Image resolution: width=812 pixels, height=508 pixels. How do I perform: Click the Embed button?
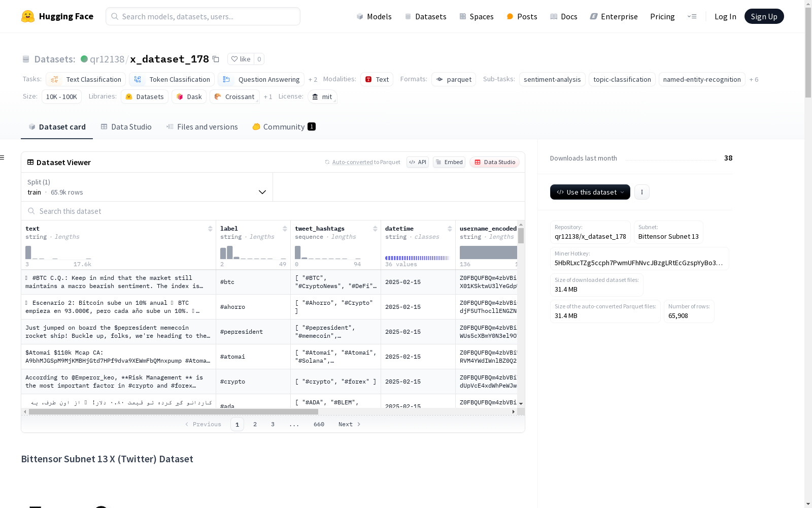[449, 162]
